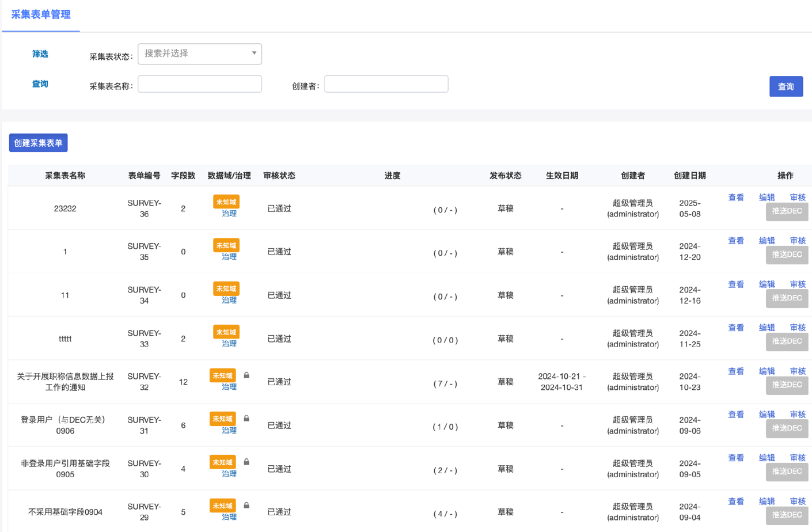Click 编辑 for SURVEY-35
The width and height of the screenshot is (812, 532).
767,241
